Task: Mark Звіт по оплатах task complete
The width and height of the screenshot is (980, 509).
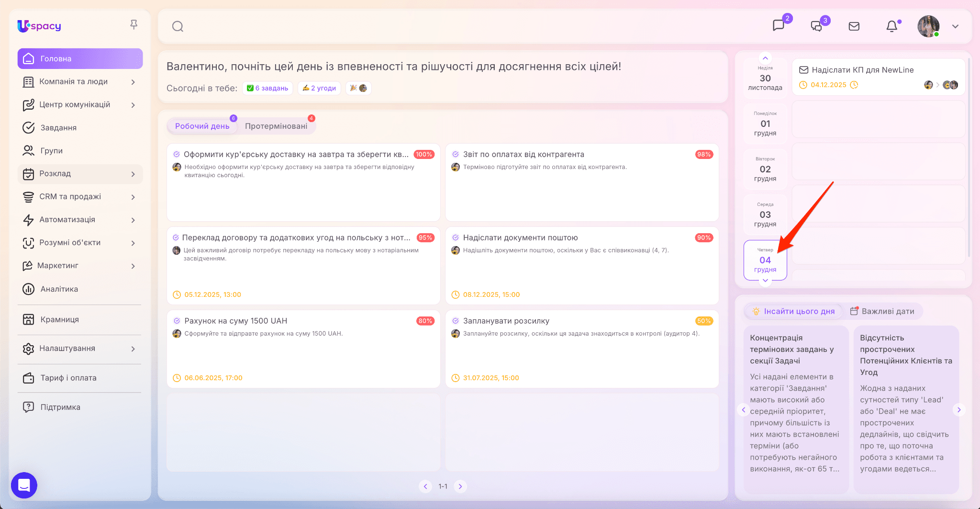Action: 456,154
